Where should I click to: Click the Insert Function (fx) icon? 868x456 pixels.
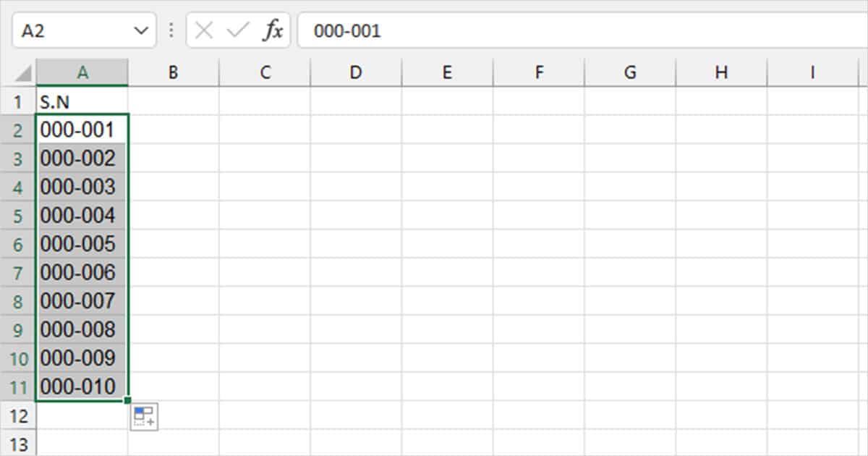(x=273, y=30)
